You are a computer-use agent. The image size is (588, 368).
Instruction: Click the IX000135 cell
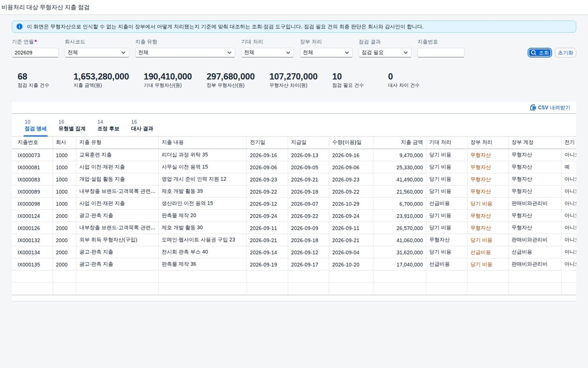(32, 265)
